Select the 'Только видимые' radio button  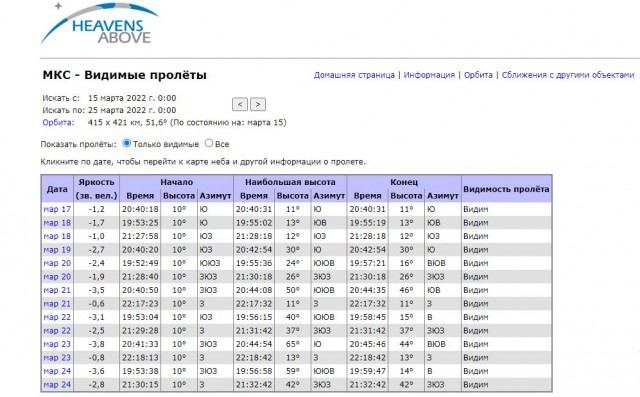pos(127,143)
